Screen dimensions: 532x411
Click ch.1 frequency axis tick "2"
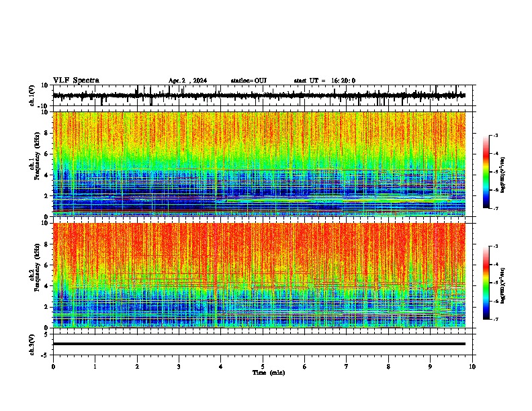pos(47,195)
